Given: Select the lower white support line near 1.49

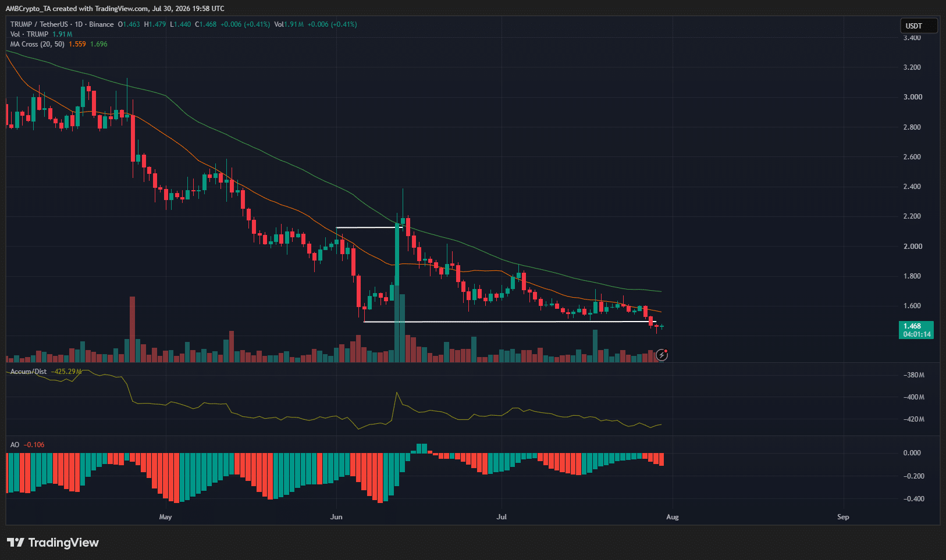Looking at the screenshot, I should [510, 322].
